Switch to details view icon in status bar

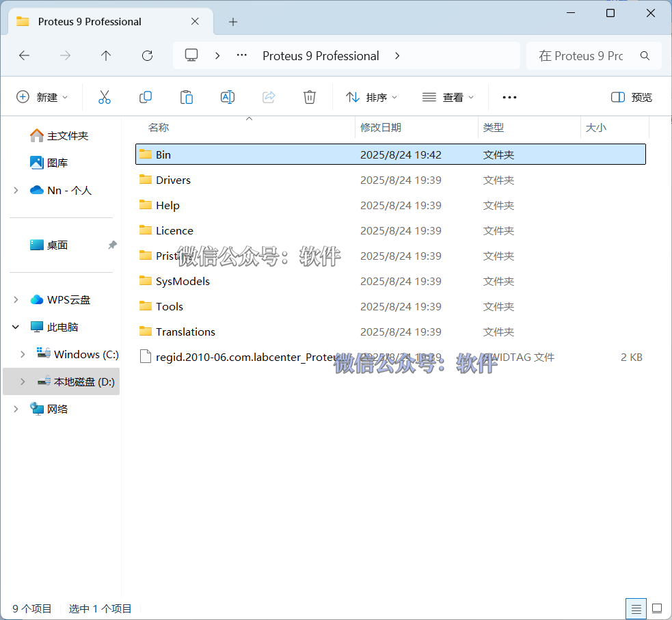click(x=636, y=608)
